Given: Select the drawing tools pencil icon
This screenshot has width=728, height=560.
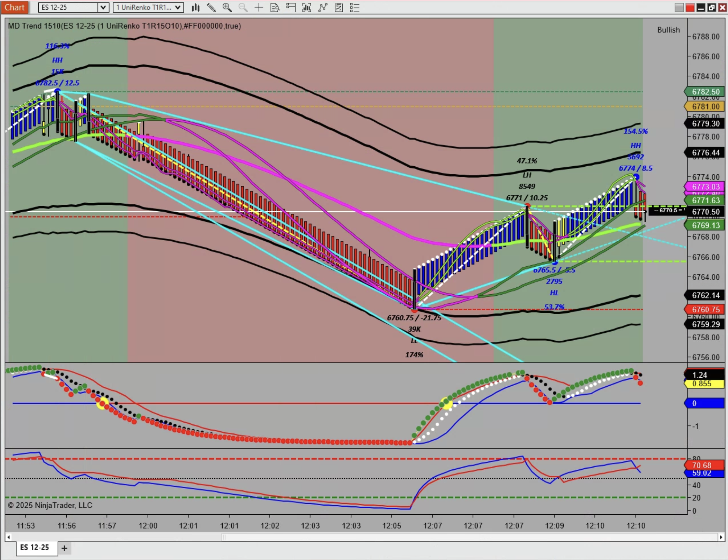Looking at the screenshot, I should pyautogui.click(x=211, y=7).
